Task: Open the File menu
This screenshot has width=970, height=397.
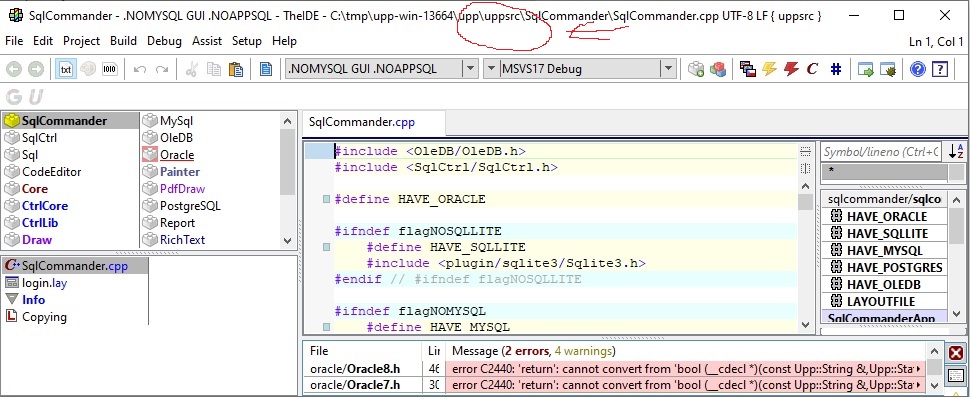Action: [x=14, y=41]
